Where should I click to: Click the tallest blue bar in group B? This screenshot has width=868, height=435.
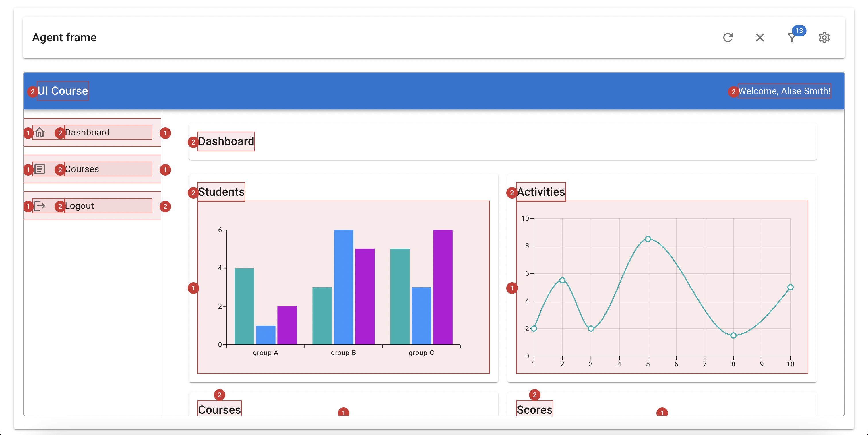coord(343,286)
